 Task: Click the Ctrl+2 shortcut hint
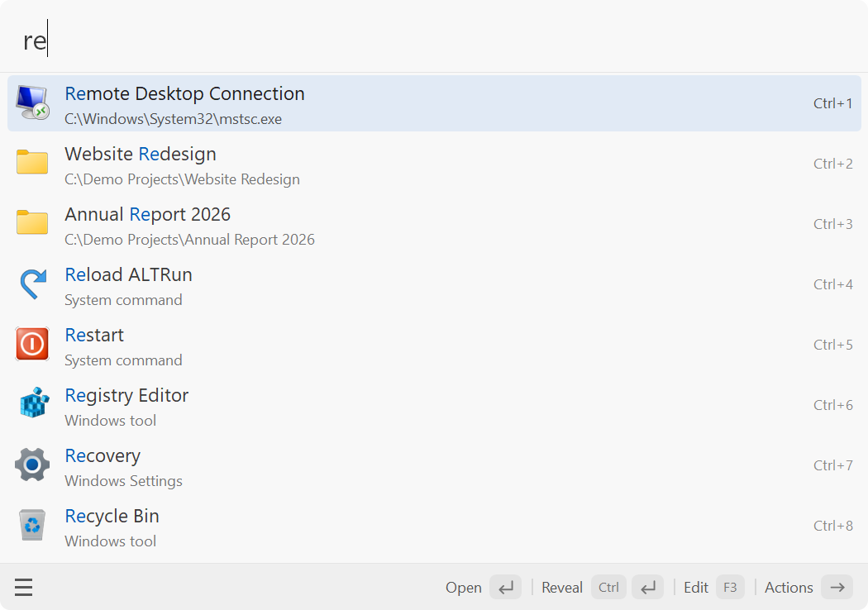click(832, 164)
